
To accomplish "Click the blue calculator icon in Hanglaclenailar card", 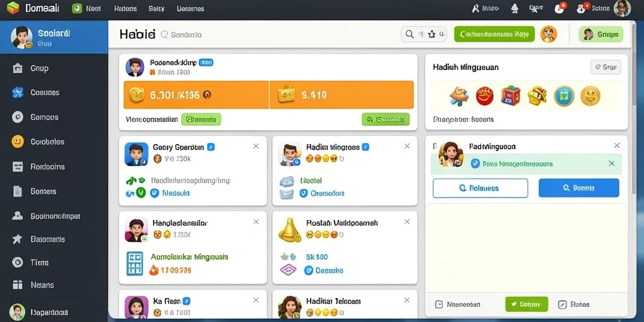I will click(x=135, y=264).
